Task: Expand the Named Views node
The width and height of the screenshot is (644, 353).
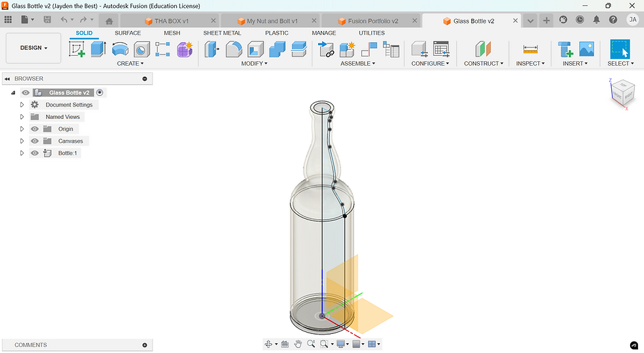Action: pyautogui.click(x=22, y=117)
